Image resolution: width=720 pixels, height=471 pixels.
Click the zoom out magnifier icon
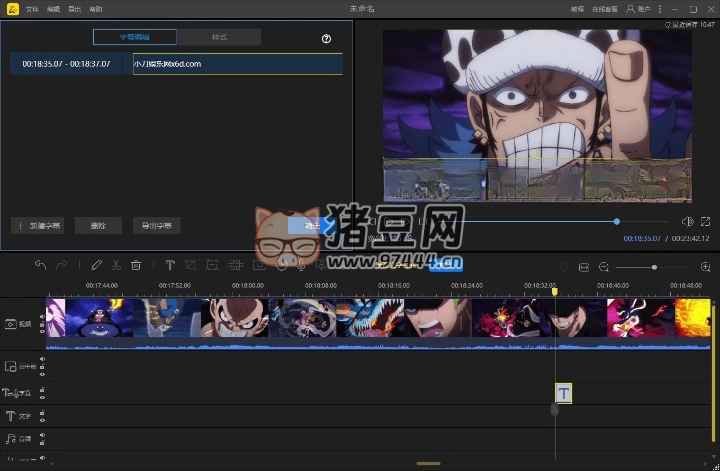pyautogui.click(x=604, y=267)
